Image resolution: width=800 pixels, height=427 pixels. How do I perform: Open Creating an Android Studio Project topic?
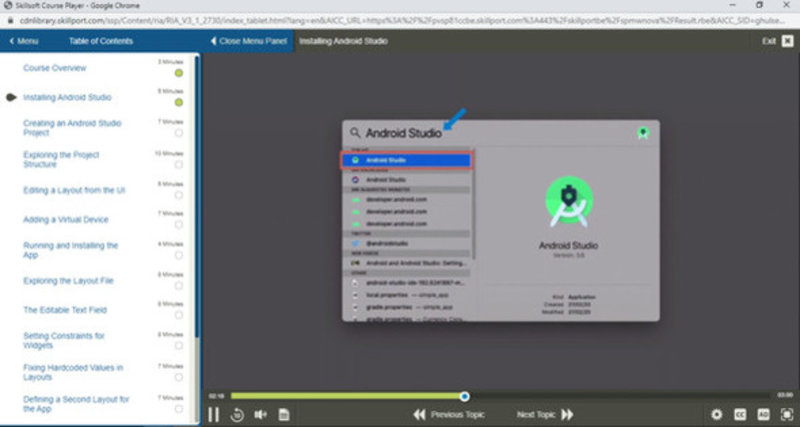pyautogui.click(x=72, y=128)
